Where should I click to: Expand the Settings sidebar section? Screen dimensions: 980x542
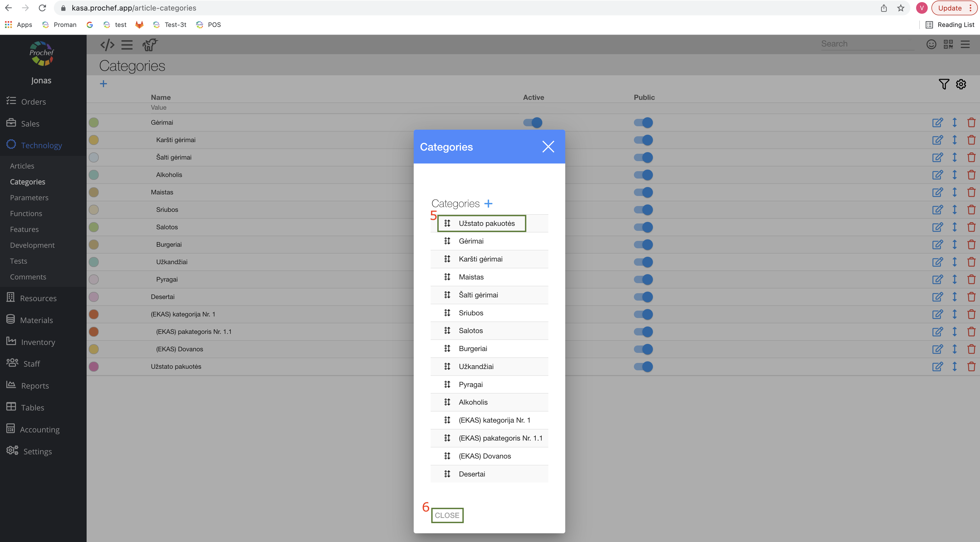click(x=37, y=451)
